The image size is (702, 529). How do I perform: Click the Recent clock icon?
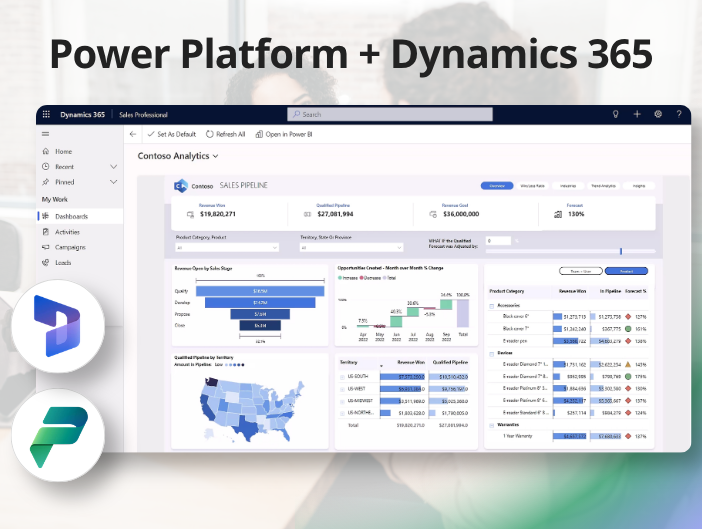point(46,166)
